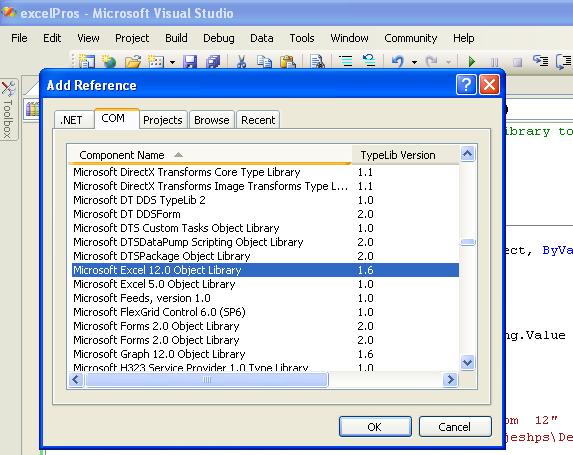Viewport: 573px width, 455px height.
Task: Click the Redo arrow icon
Action: coord(432,61)
